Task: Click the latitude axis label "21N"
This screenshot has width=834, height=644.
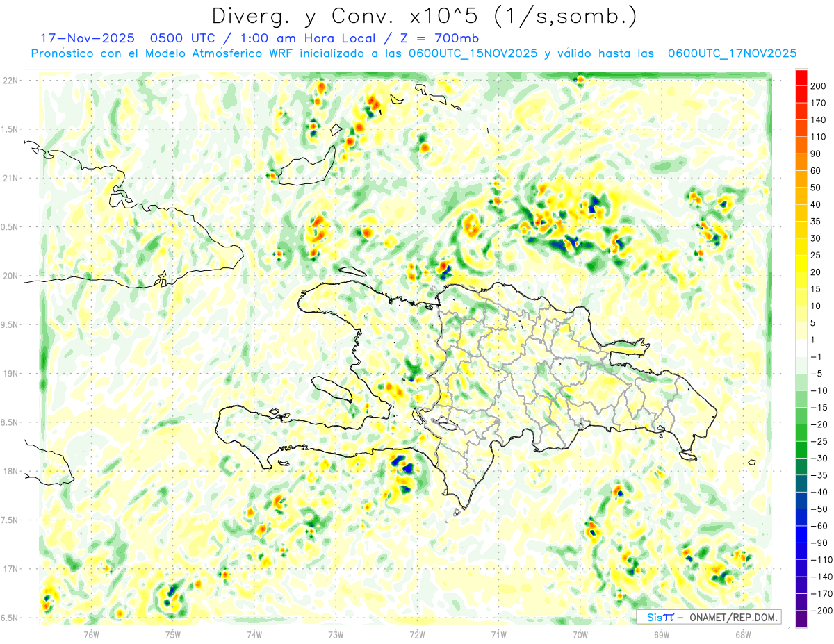Action: (11, 178)
